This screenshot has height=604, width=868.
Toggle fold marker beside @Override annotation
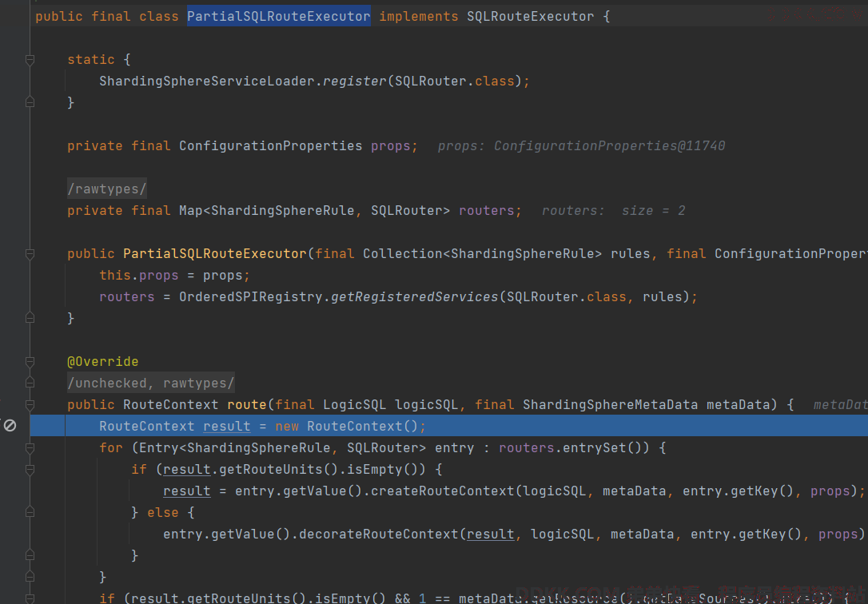[x=30, y=362]
